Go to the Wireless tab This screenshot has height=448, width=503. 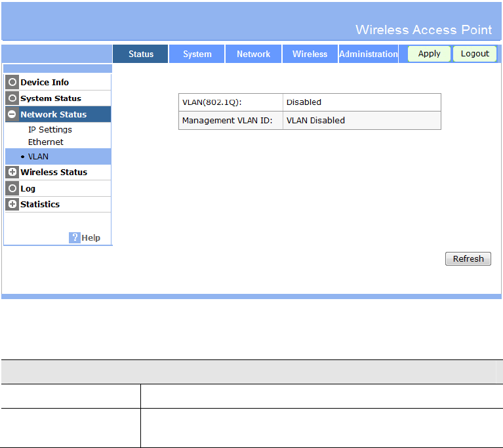click(x=310, y=54)
